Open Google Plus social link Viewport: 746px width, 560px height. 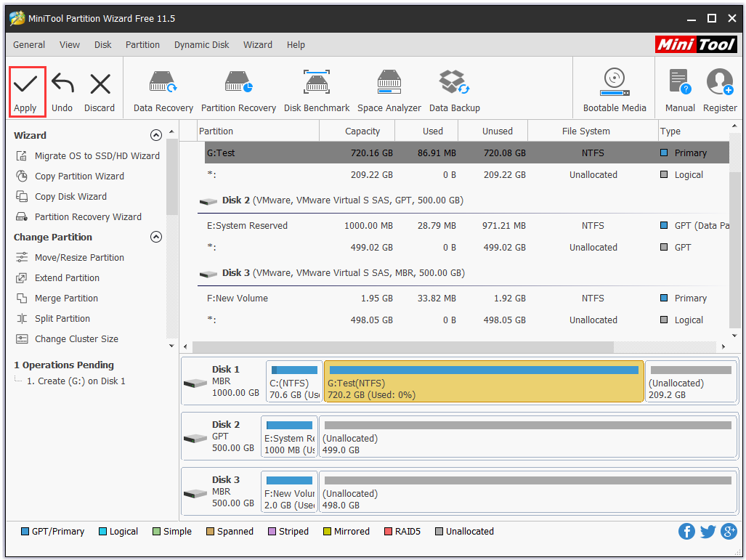(729, 531)
